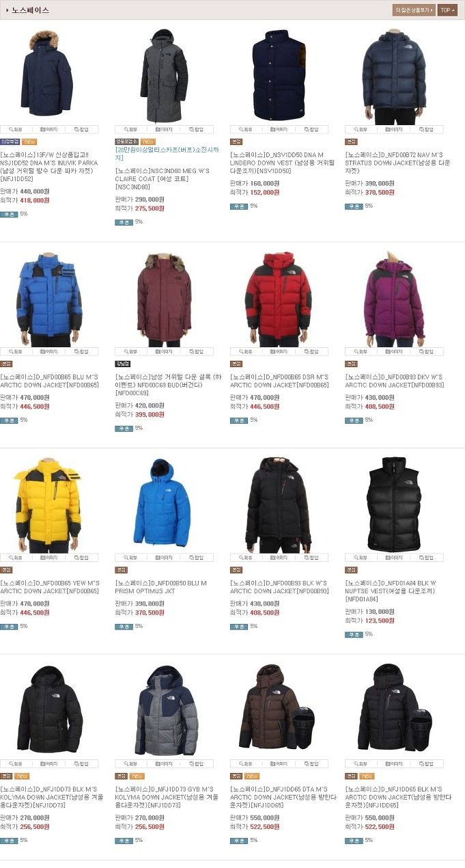The width and height of the screenshot is (465, 868).
Task: Click 쿠폰 badge under the NUPTSE VEST
Action: pyautogui.click(x=354, y=634)
